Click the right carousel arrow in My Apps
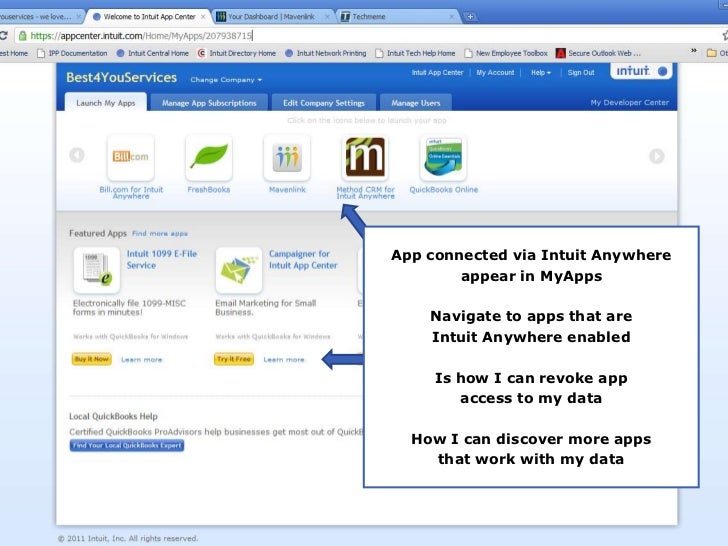Viewport: 728px width, 546px height. pyautogui.click(x=656, y=156)
